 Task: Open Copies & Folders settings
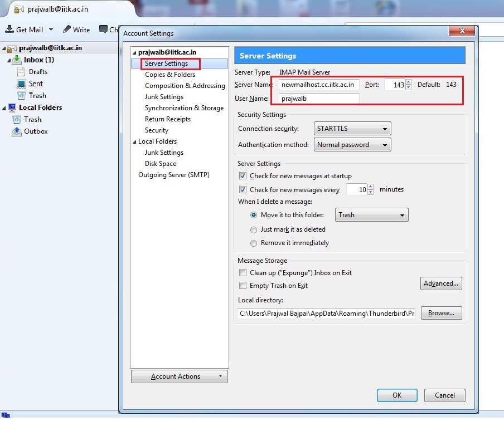tap(170, 75)
